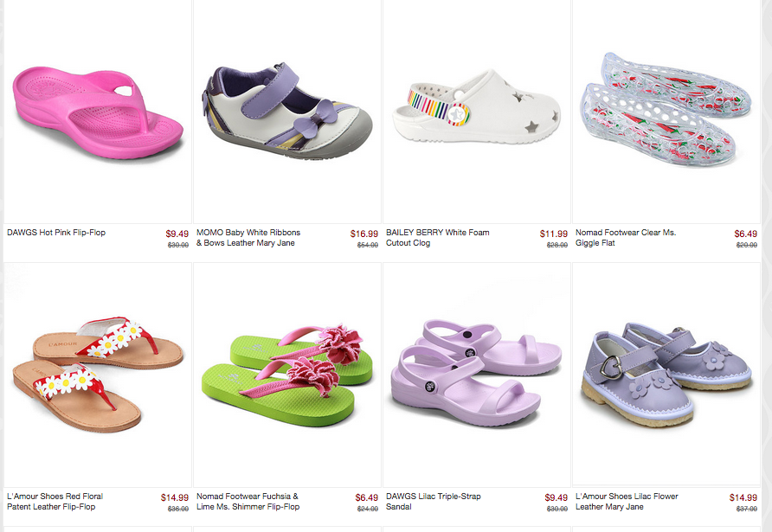
Task: Click the $11.99 price on the foam clog
Action: pos(553,234)
